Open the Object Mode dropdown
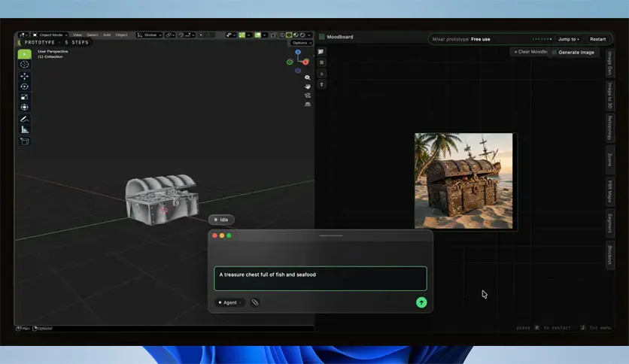This screenshot has height=364, width=629. [50, 35]
